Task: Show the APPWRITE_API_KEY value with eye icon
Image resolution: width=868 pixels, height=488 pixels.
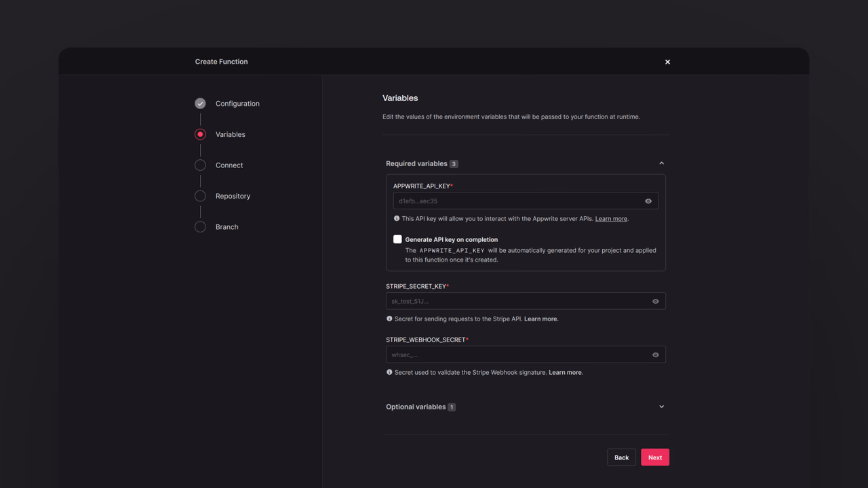Action: tap(648, 201)
